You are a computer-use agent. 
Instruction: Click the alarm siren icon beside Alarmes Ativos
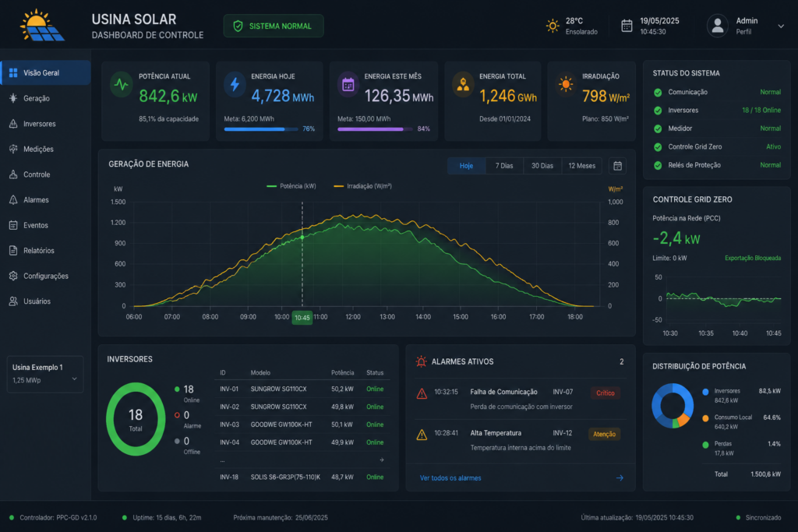pos(421,361)
